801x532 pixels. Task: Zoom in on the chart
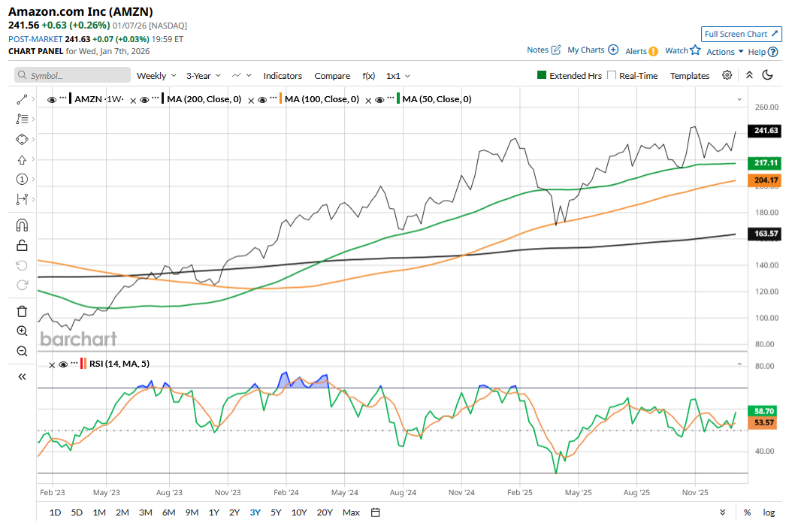coord(22,331)
